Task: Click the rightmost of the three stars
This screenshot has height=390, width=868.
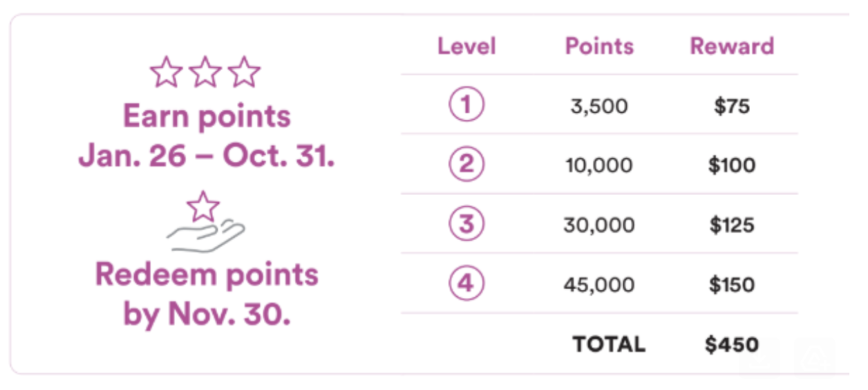Action: 244,73
